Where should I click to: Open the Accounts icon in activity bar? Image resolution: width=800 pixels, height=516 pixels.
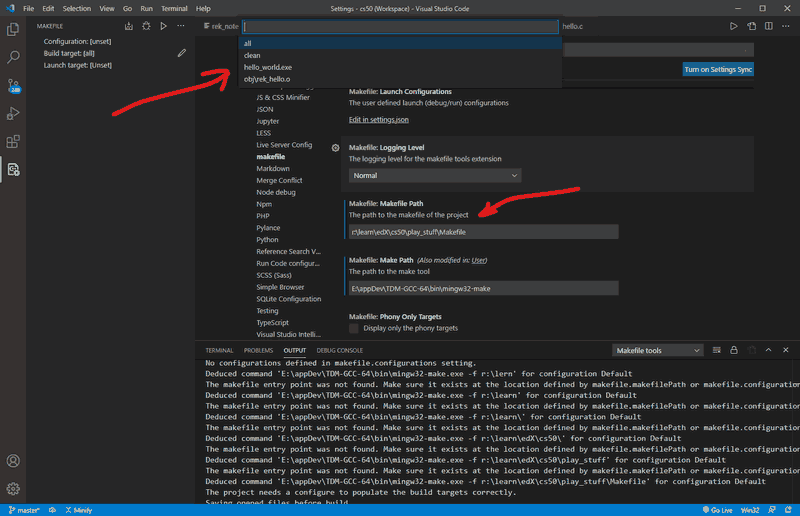[x=13, y=461]
